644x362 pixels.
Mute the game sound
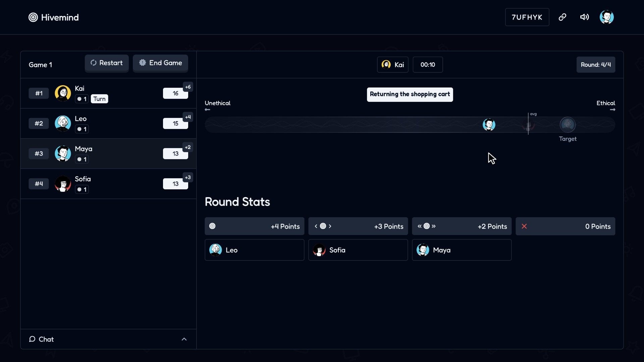point(585,17)
